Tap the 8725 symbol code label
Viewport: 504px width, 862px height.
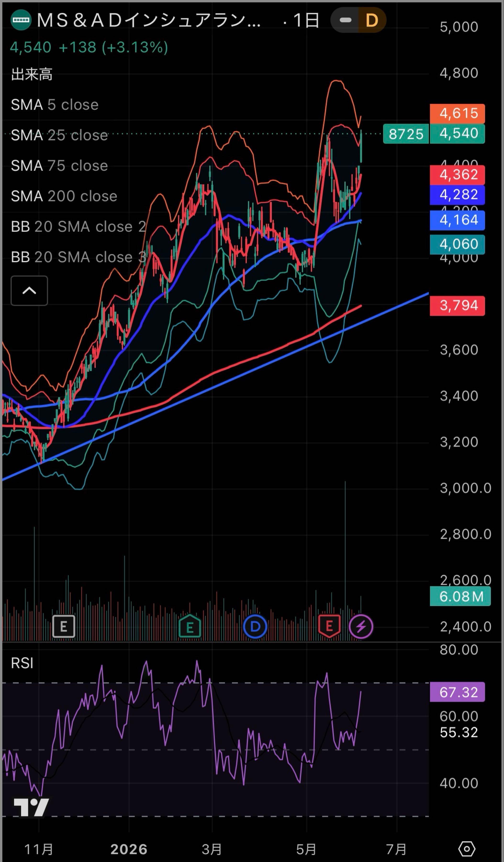coord(406,134)
